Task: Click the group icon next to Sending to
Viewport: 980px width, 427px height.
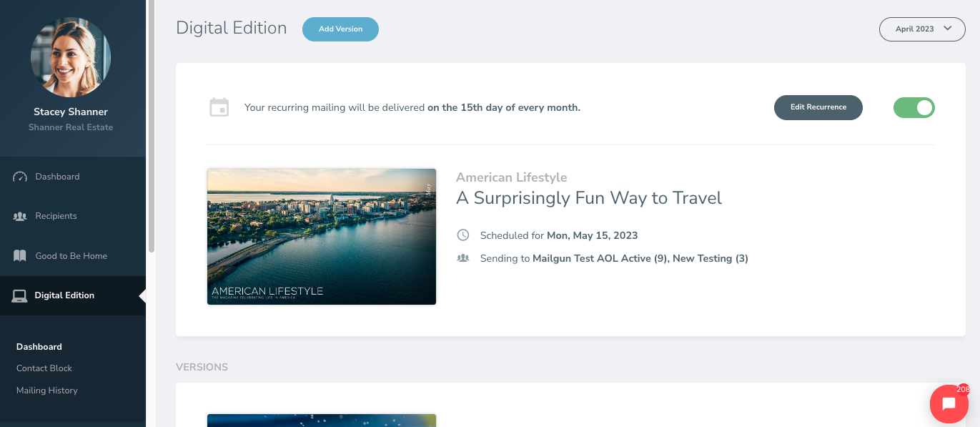Action: tap(463, 258)
